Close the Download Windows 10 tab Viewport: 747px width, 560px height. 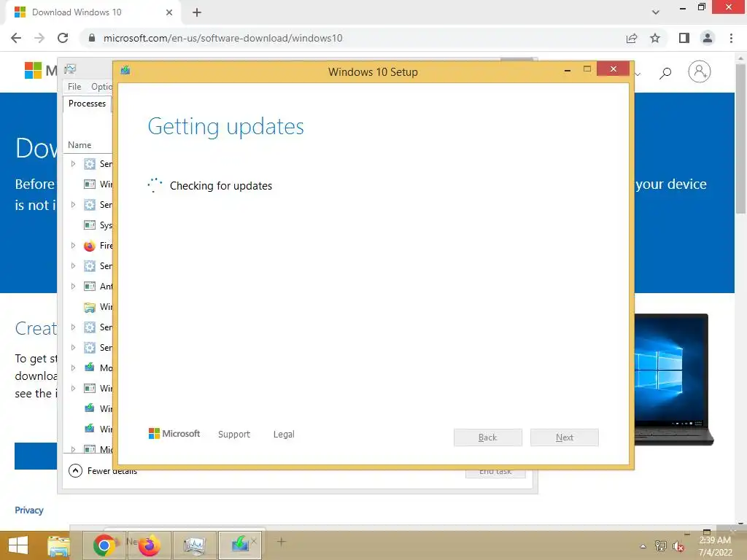click(x=169, y=12)
